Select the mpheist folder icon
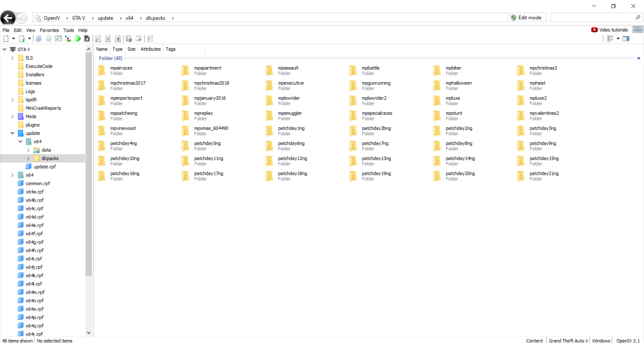Viewport: 644px width, 344px height. pos(521,86)
